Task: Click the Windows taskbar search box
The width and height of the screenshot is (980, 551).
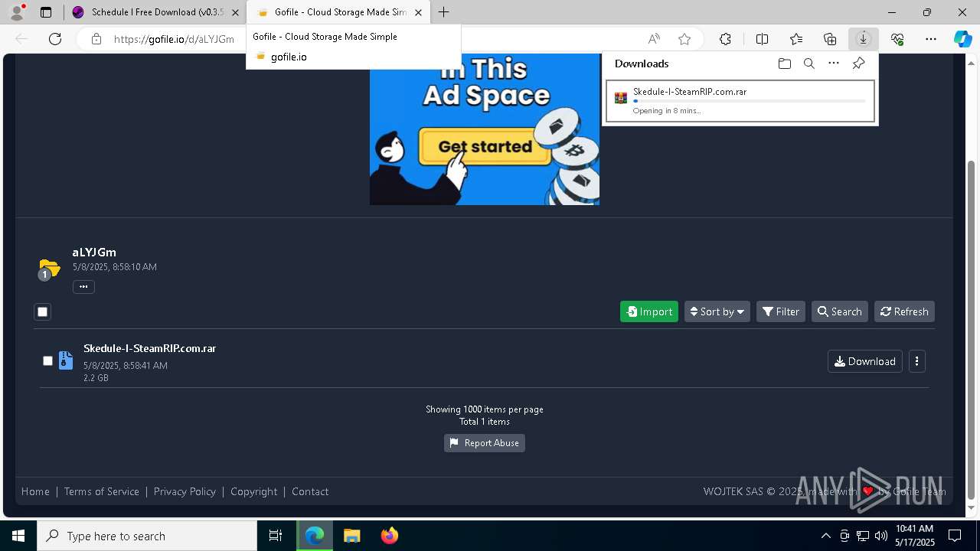Action: pos(147,536)
